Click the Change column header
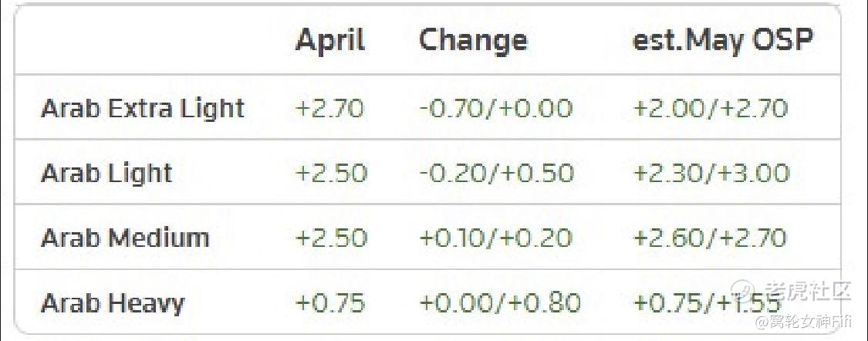The width and height of the screenshot is (868, 341). (x=473, y=42)
